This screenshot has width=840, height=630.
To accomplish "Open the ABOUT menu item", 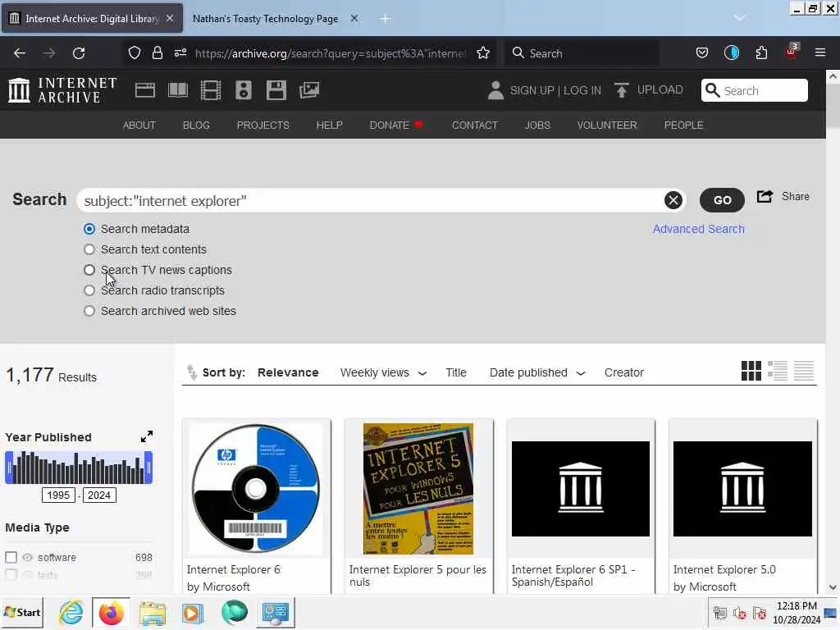I will (139, 125).
